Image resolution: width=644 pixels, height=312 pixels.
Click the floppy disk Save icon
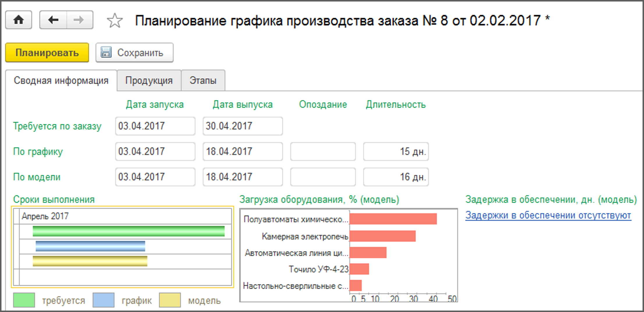click(x=106, y=53)
